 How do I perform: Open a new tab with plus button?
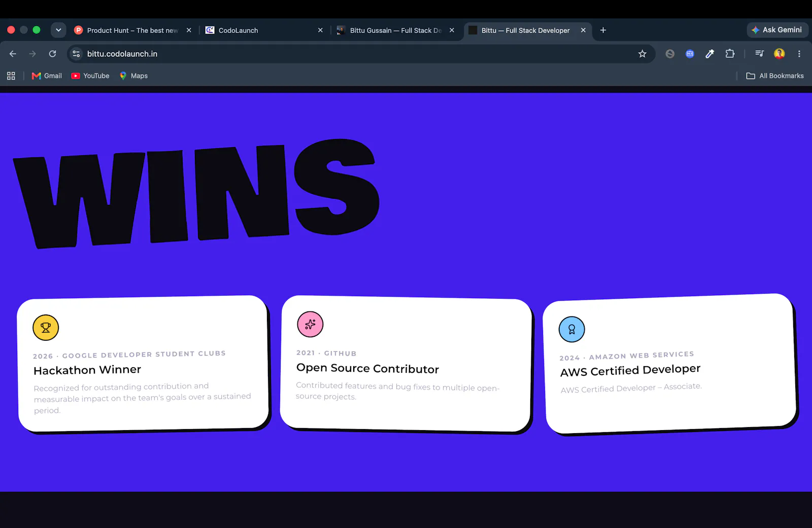click(x=603, y=30)
